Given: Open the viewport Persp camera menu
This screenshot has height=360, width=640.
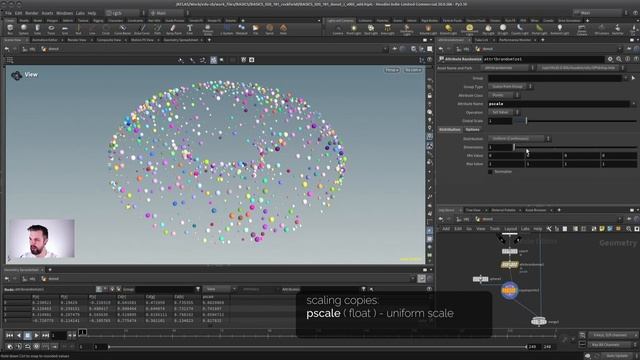Looking at the screenshot, I should tap(391, 70).
